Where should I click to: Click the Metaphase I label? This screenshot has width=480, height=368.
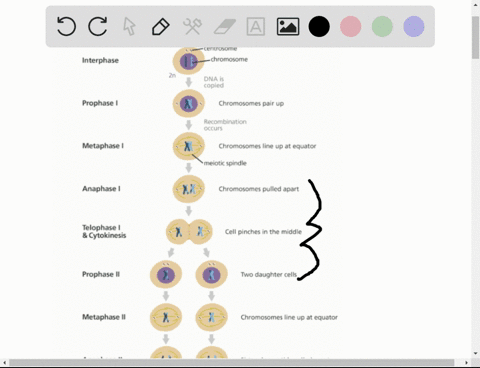click(x=103, y=146)
